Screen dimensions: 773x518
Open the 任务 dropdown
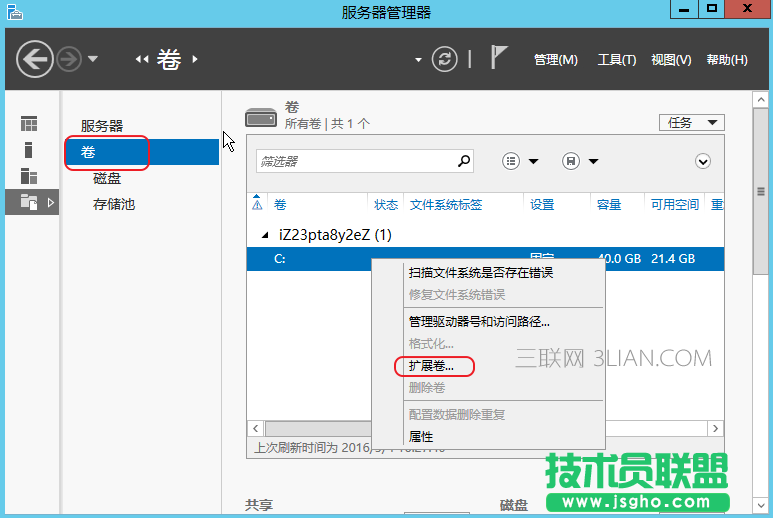[x=691, y=122]
